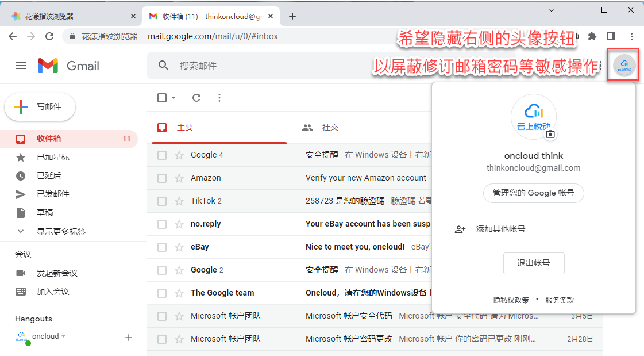Screen dimensions: 644x356
Task: Click the account avatar in the top-right corner
Action: pyautogui.click(x=624, y=65)
